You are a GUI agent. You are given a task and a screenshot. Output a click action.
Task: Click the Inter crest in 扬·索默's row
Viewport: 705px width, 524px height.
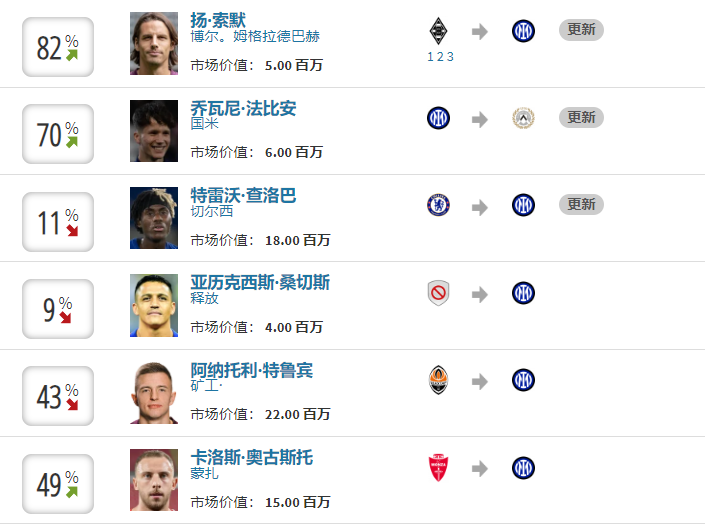tap(523, 31)
